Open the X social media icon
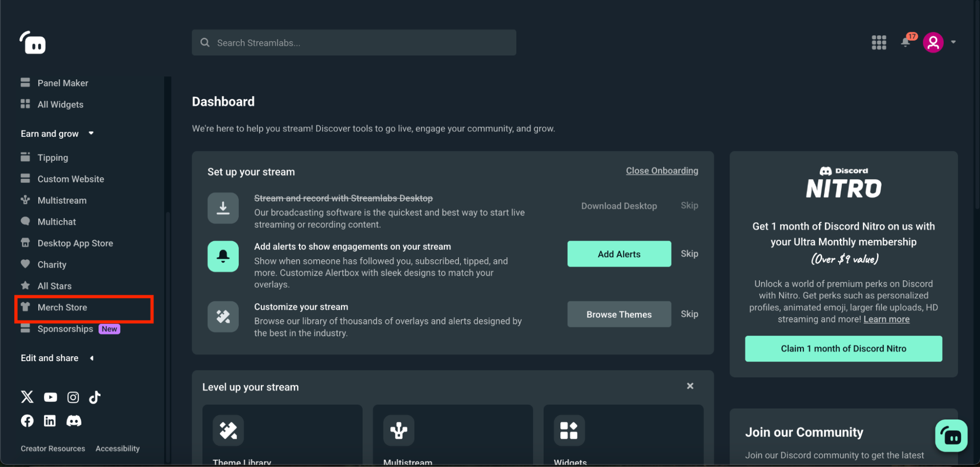The image size is (980, 467). point(27,397)
